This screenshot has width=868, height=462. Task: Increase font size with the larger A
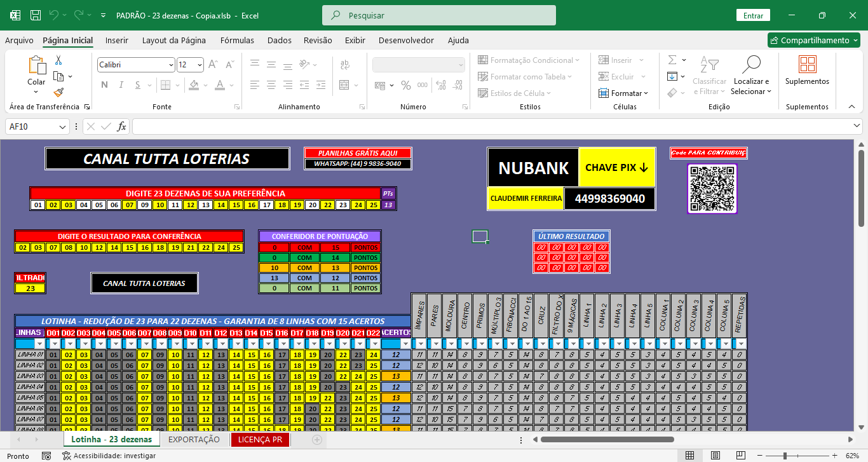(214, 65)
